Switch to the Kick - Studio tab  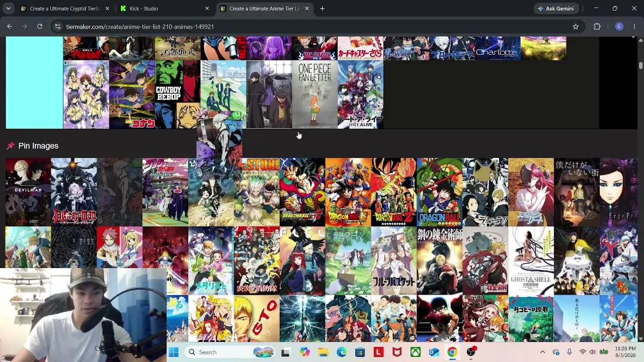pos(165,9)
